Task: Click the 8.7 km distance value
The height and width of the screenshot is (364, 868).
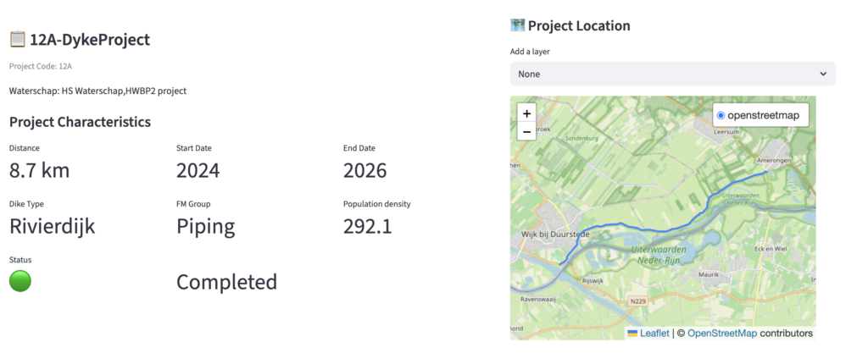Action: click(x=39, y=171)
